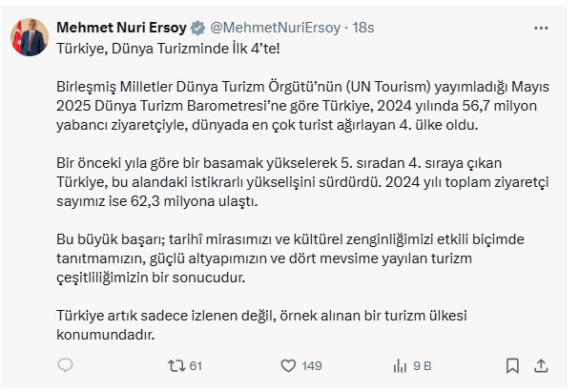Repost the tweet using the retweet icon
Viewport: 579px width, 392px height.
point(176,364)
